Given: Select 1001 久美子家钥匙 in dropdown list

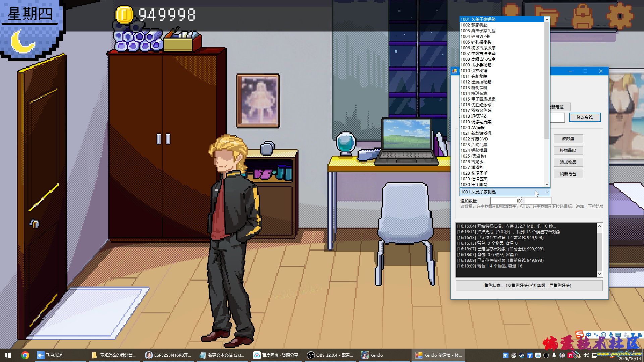Looking at the screenshot, I should pos(502,19).
